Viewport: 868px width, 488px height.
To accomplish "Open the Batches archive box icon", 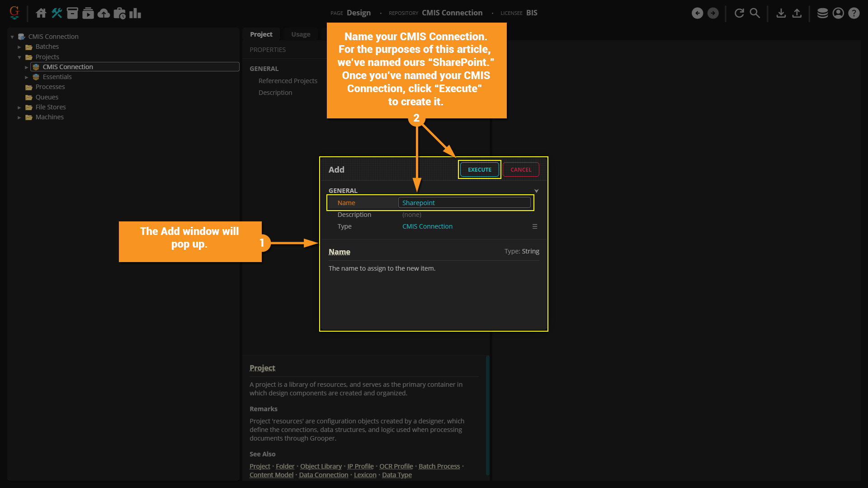I will click(72, 13).
